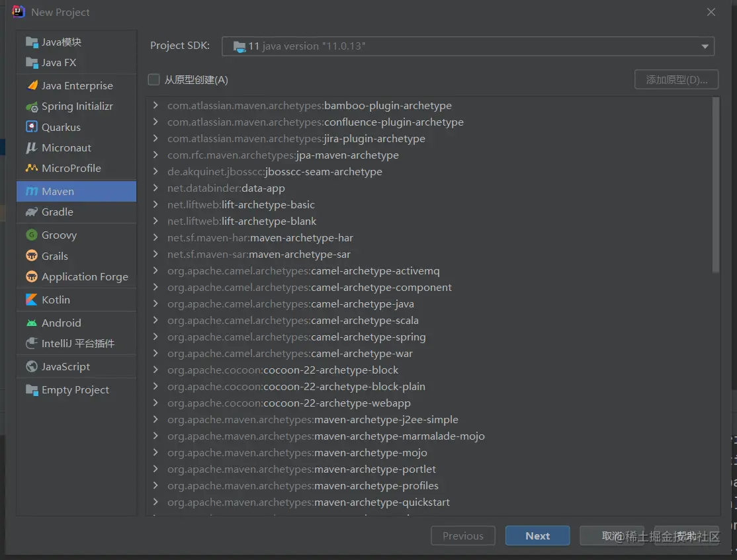Image resolution: width=737 pixels, height=560 pixels.
Task: Click the Grails orange icon
Action: [x=32, y=256]
